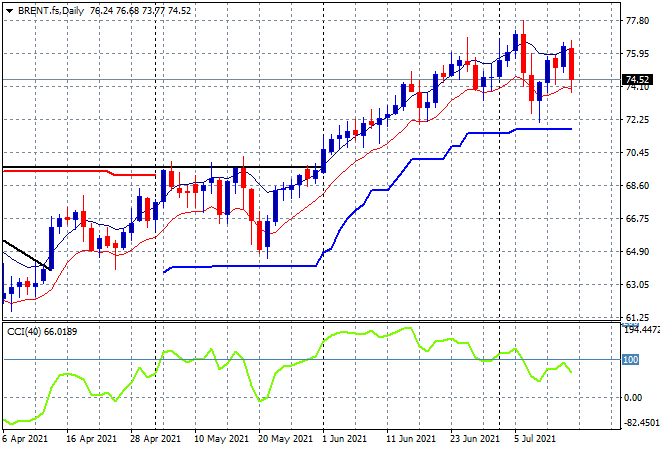
Task: Click the 16 Apr 2021 date label
Action: click(91, 439)
